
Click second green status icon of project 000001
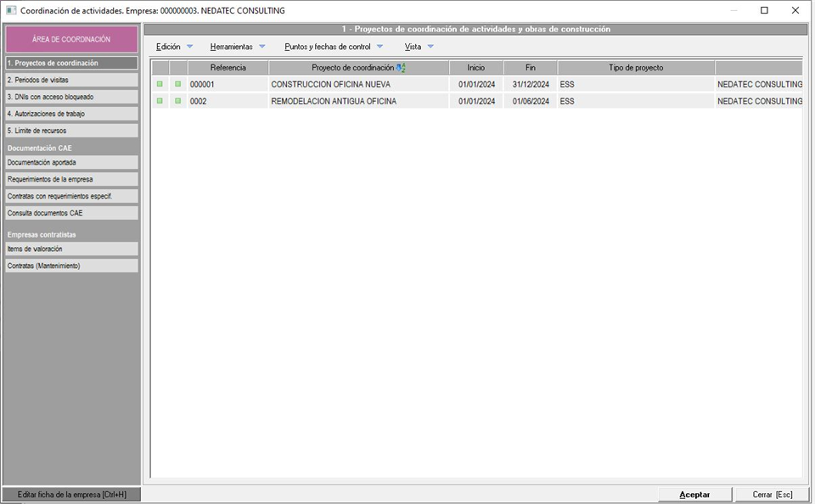pyautogui.click(x=177, y=84)
